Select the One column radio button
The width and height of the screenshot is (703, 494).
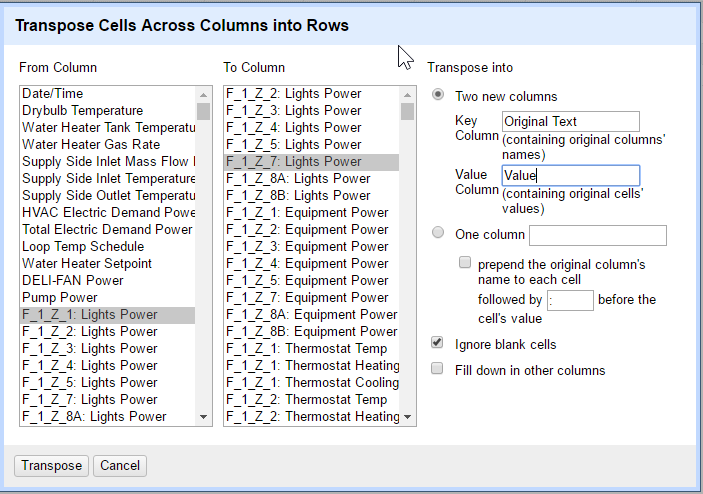[x=438, y=232]
